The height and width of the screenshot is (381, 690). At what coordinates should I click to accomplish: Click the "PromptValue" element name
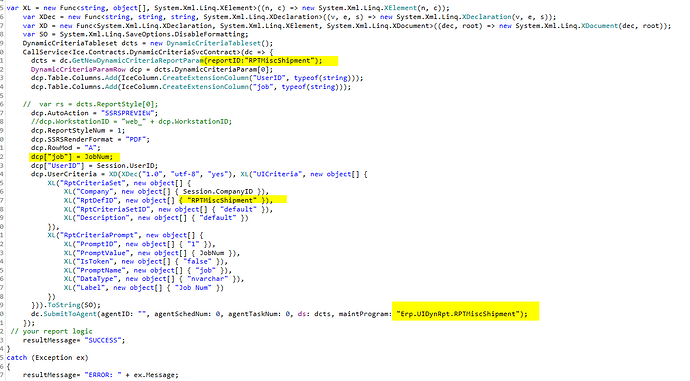click(x=103, y=253)
